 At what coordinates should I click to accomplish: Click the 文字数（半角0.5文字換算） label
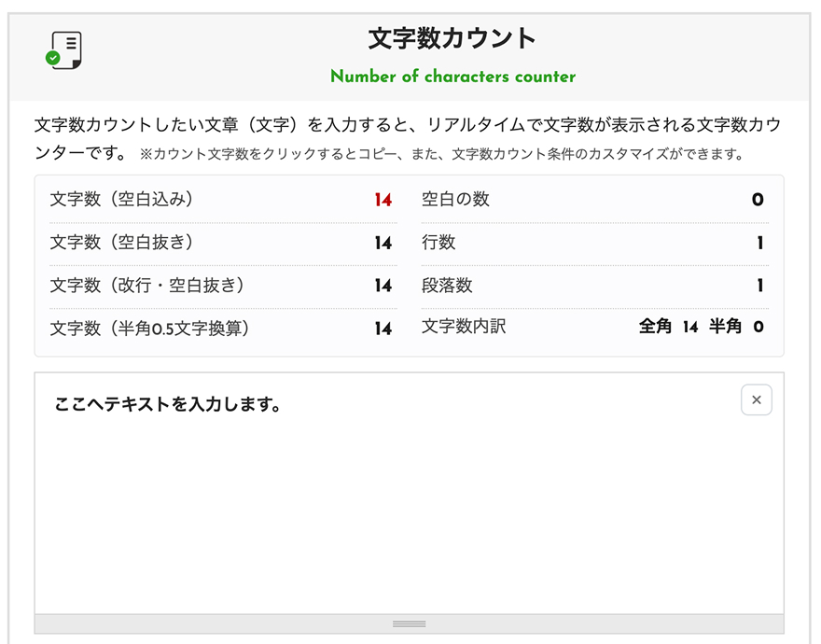(x=150, y=328)
